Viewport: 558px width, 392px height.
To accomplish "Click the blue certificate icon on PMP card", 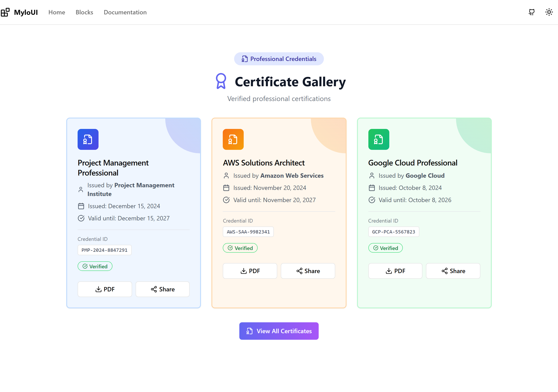I will point(88,139).
